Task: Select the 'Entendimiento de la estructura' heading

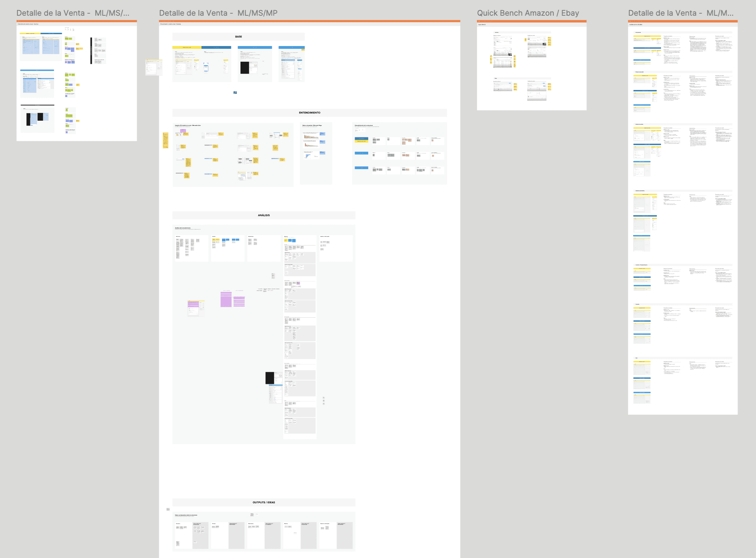Action: 364,125
